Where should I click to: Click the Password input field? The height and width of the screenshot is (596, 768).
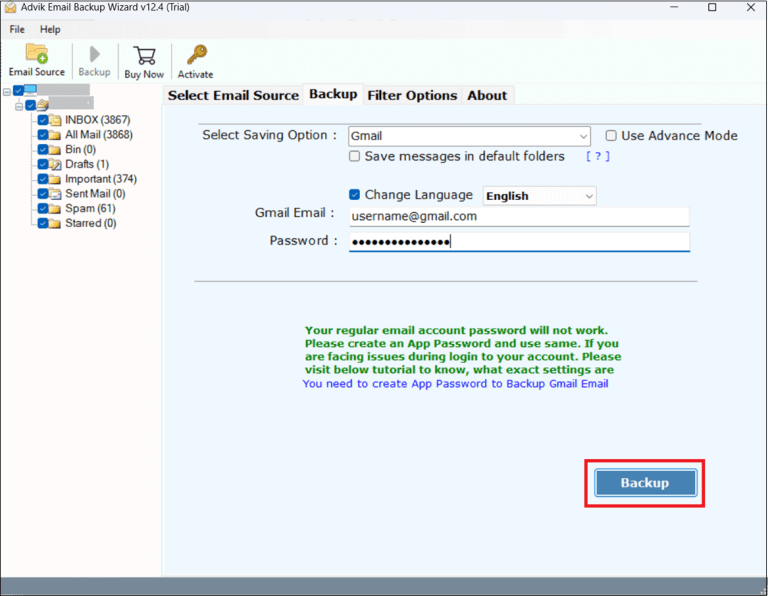tap(519, 241)
